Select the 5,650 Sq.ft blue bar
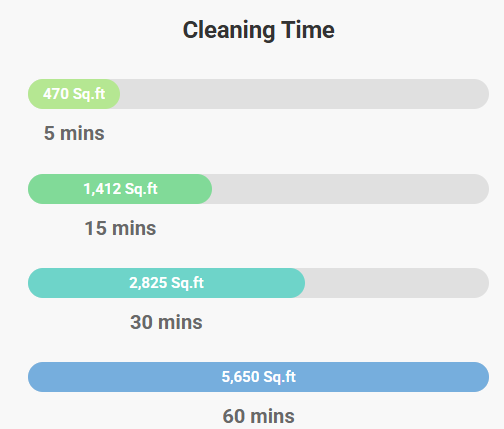This screenshot has height=429, width=504. [258, 377]
